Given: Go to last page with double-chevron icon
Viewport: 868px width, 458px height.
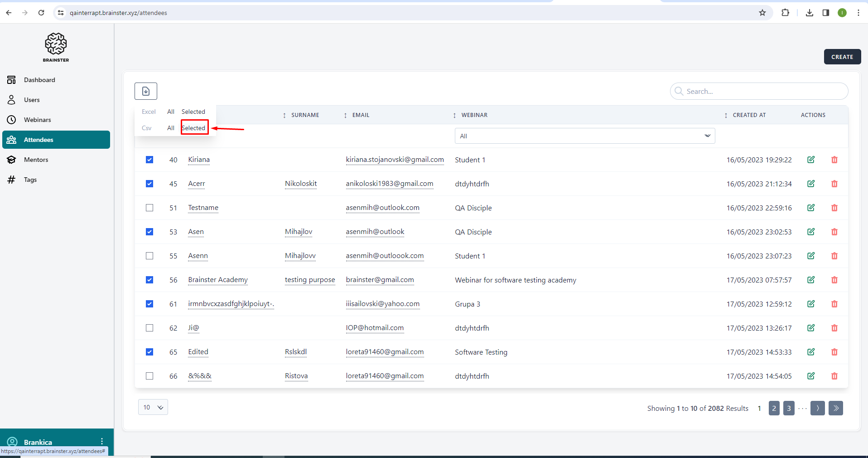Looking at the screenshot, I should (x=835, y=408).
